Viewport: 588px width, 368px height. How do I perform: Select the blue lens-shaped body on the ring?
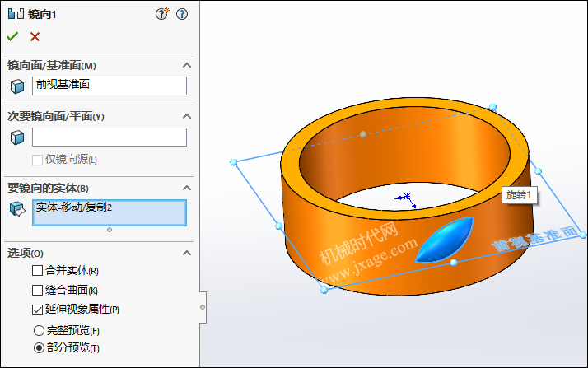(x=445, y=239)
